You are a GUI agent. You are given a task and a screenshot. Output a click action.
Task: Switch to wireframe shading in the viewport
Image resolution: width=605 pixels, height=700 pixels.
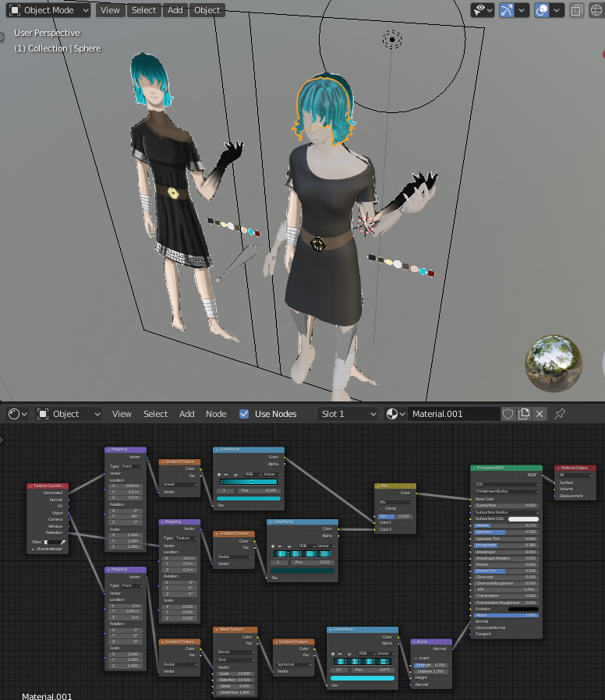[x=596, y=10]
